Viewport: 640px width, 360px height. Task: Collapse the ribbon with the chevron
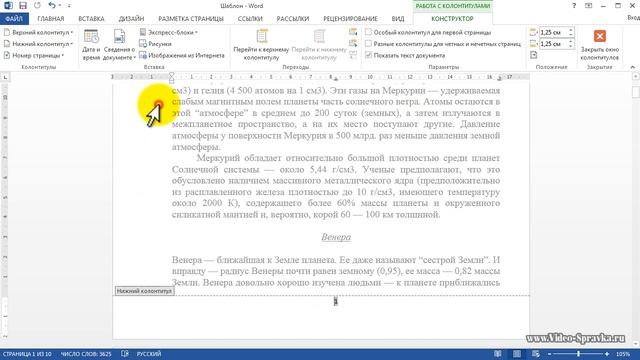coord(632,67)
